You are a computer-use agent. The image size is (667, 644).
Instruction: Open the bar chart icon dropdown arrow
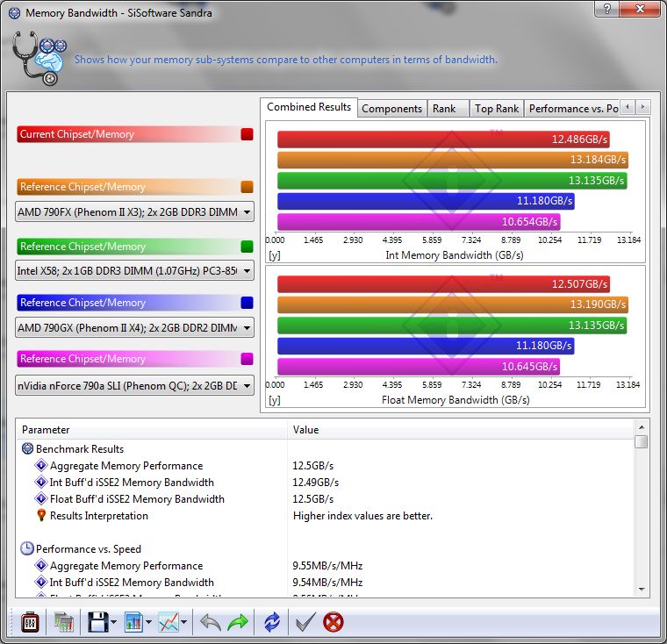pos(148,623)
